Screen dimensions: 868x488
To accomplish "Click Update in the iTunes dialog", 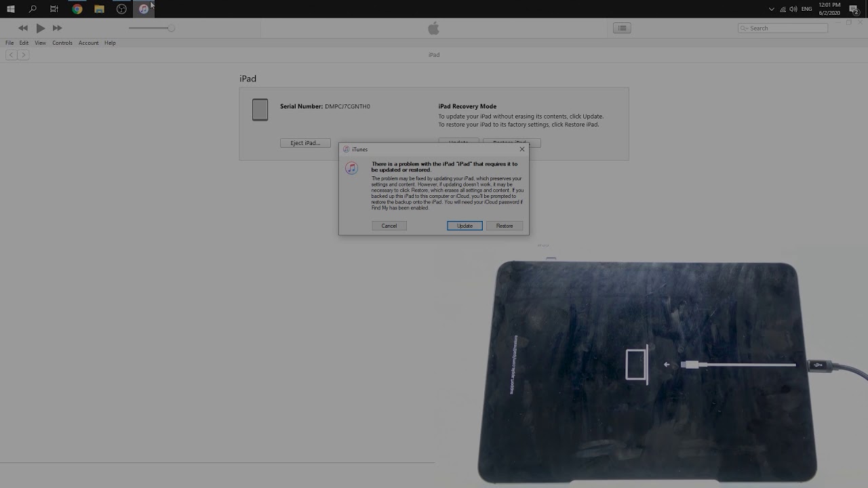I will [465, 226].
